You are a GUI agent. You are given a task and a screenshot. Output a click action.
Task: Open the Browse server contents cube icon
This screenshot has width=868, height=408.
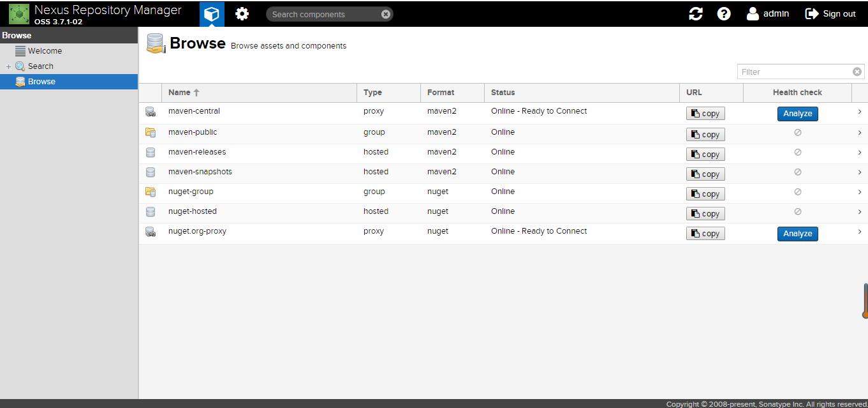click(x=212, y=13)
